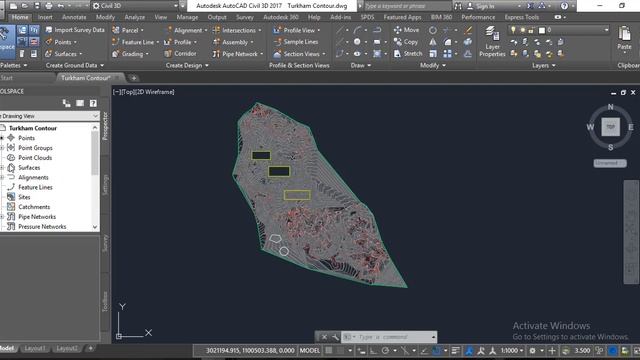
Task: Expand the Modify panel
Action: click(433, 65)
